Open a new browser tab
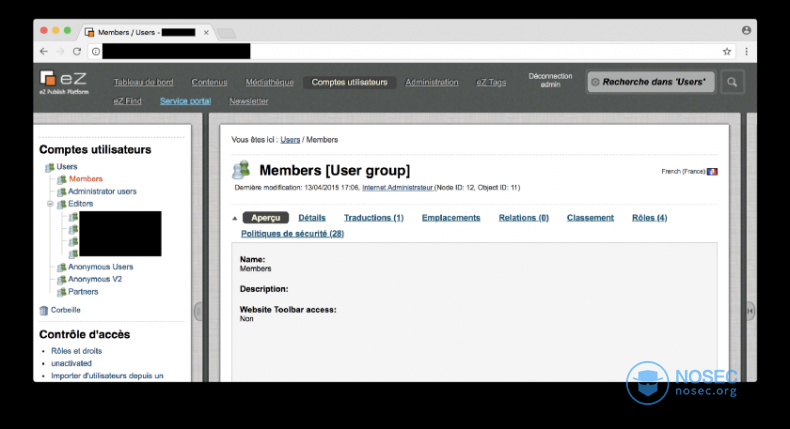 [226, 33]
